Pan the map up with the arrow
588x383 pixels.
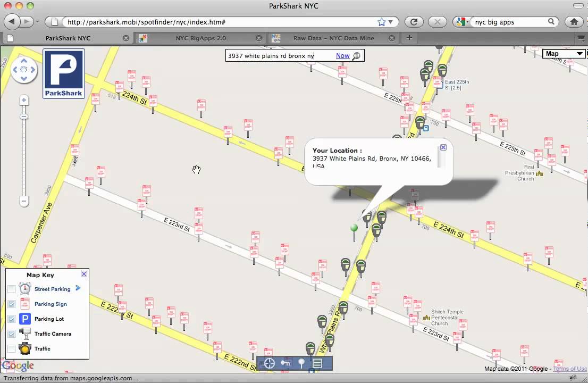[x=23, y=61]
